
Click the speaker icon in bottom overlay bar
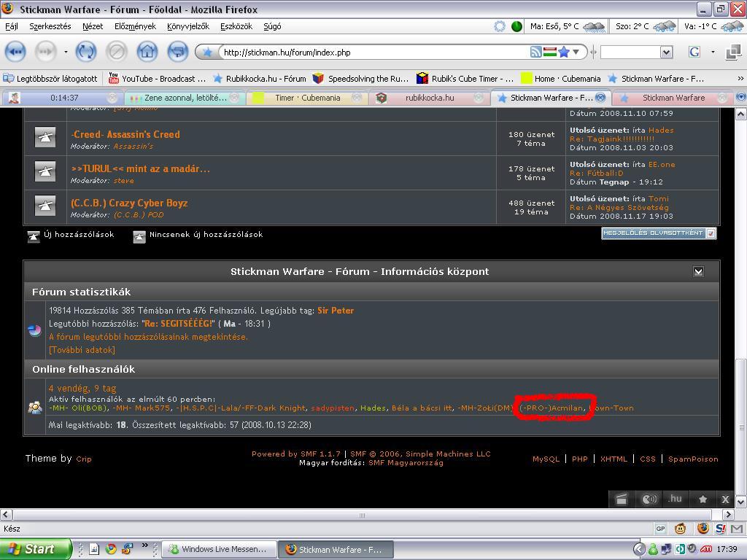pyautogui.click(x=649, y=499)
